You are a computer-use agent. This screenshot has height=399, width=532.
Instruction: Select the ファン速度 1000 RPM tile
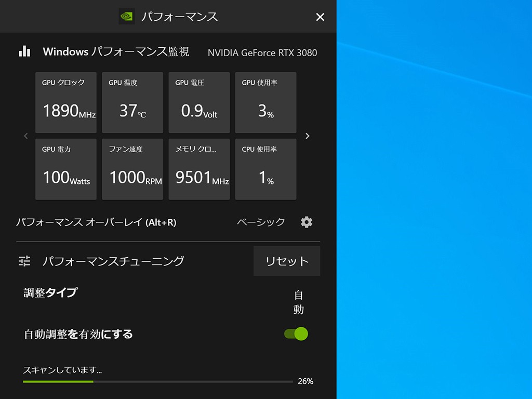click(132, 169)
